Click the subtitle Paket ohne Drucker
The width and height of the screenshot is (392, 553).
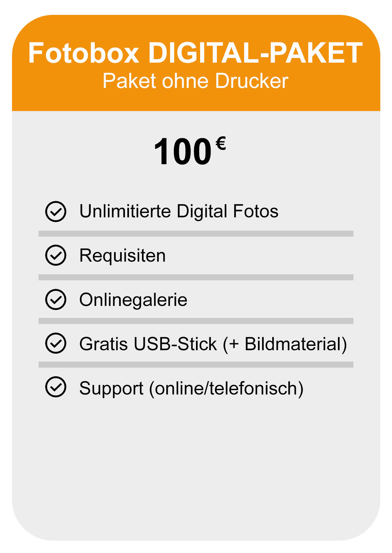pyautogui.click(x=195, y=81)
